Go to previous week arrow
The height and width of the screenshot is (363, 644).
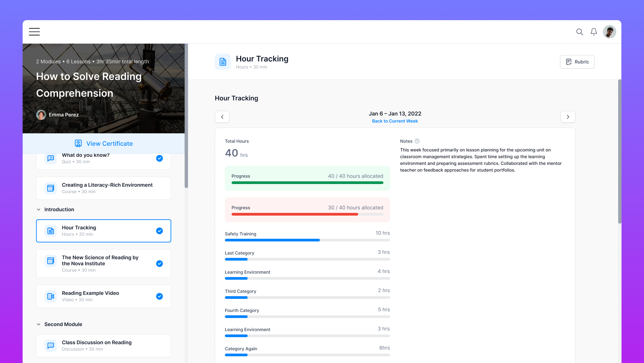point(222,117)
